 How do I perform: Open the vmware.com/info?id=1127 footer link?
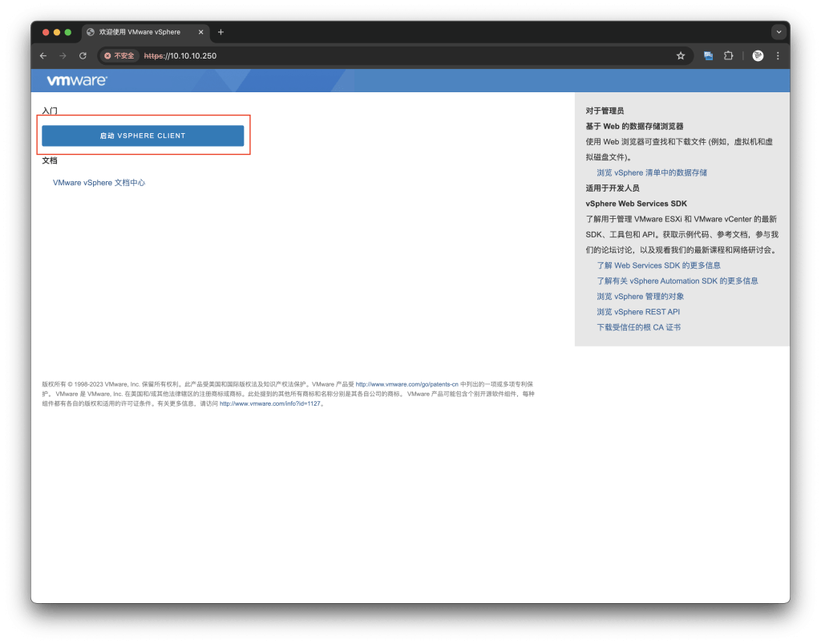click(269, 403)
